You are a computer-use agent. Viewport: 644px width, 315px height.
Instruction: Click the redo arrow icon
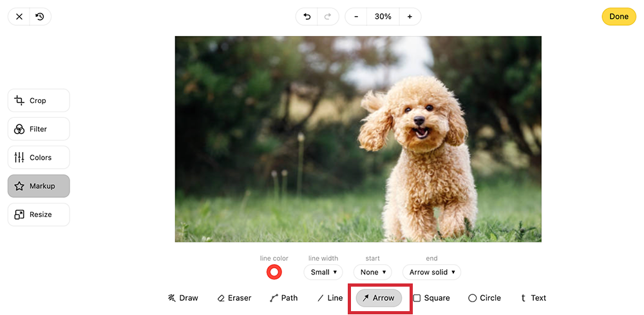pos(327,17)
